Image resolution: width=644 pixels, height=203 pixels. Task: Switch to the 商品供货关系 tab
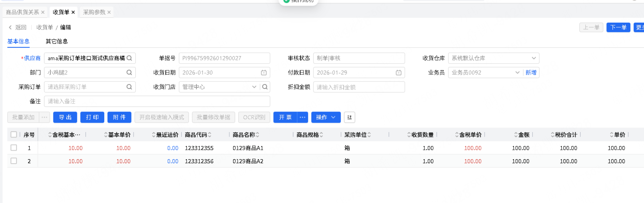pyautogui.click(x=22, y=12)
